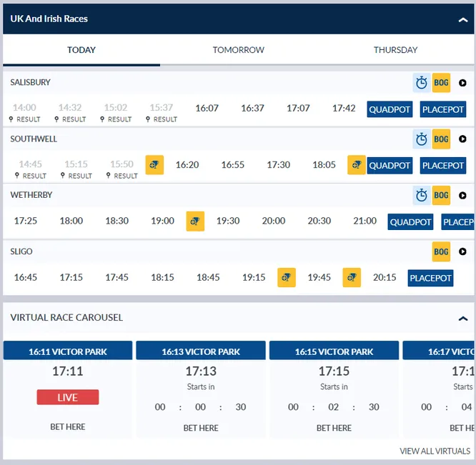Open the Wetherby 17:25 race
Viewport: 476px width, 465px height.
pyautogui.click(x=26, y=221)
